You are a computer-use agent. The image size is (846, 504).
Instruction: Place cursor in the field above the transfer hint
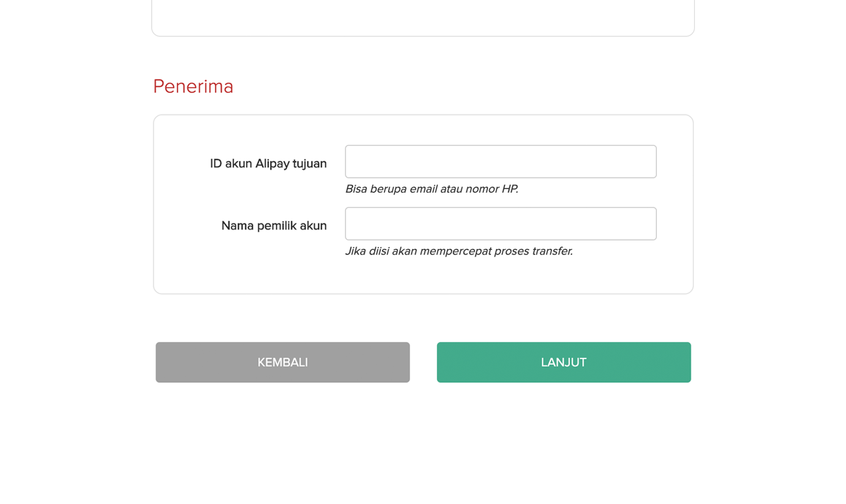pos(500,224)
